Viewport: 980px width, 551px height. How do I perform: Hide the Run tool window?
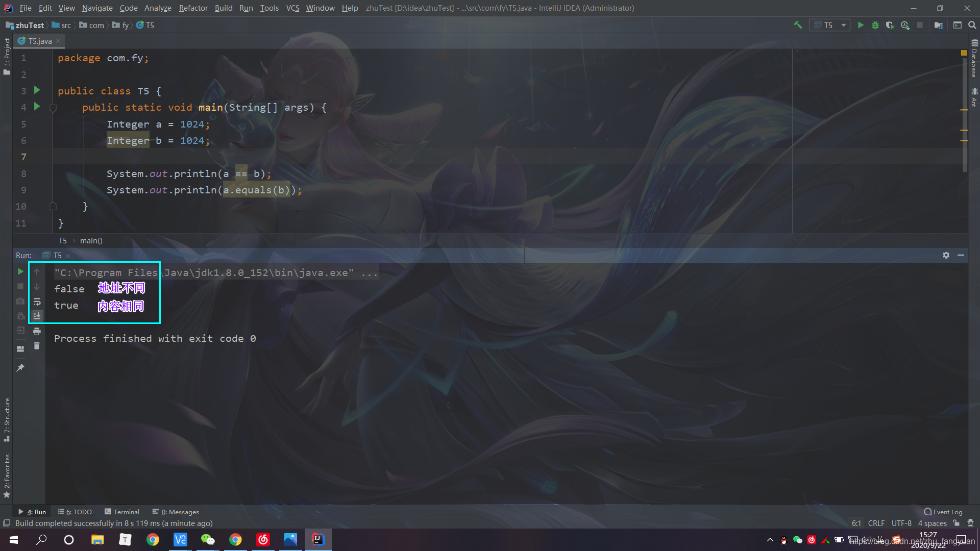[x=961, y=255]
